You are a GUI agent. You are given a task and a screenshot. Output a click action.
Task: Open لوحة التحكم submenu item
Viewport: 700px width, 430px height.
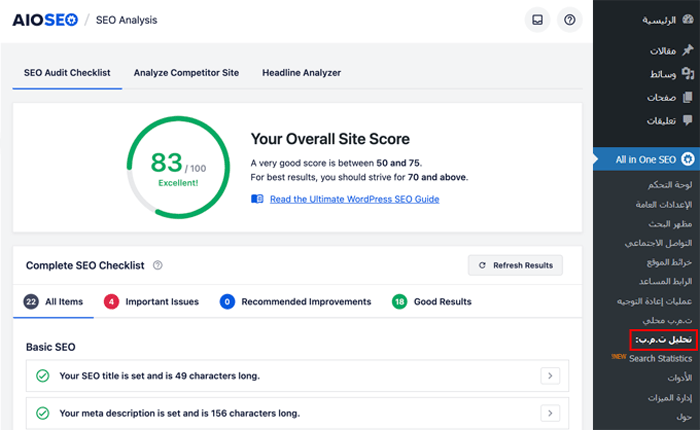(670, 184)
